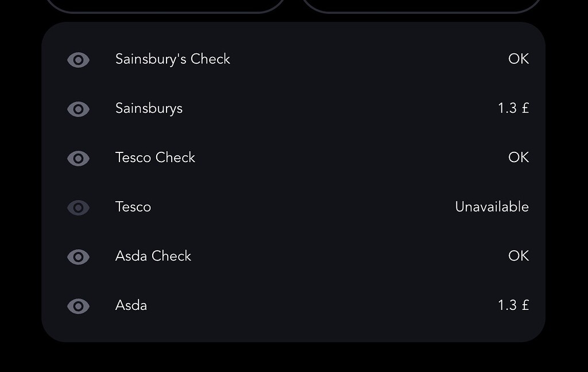Click the Sainsburys 1.3 £ price value
Screen dimensions: 588x372
coord(513,109)
